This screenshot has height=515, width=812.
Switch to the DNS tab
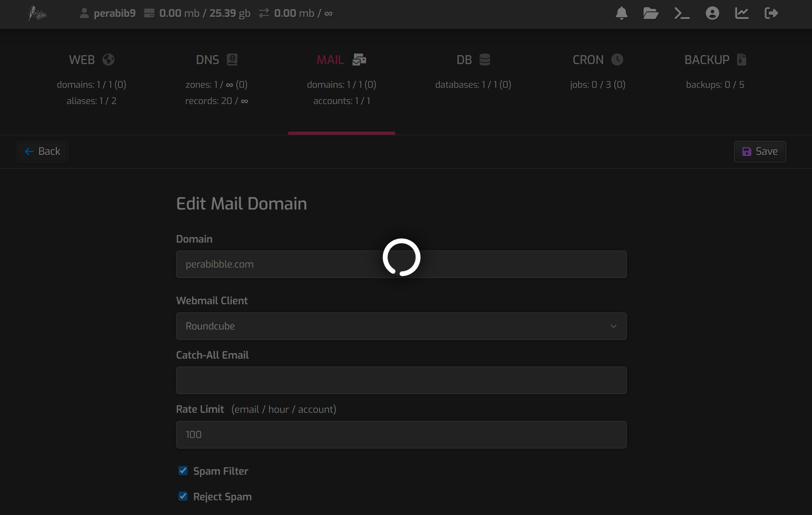[x=216, y=60]
